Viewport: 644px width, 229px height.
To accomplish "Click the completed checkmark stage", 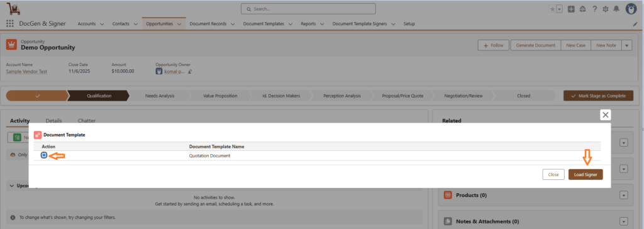I will (x=37, y=96).
